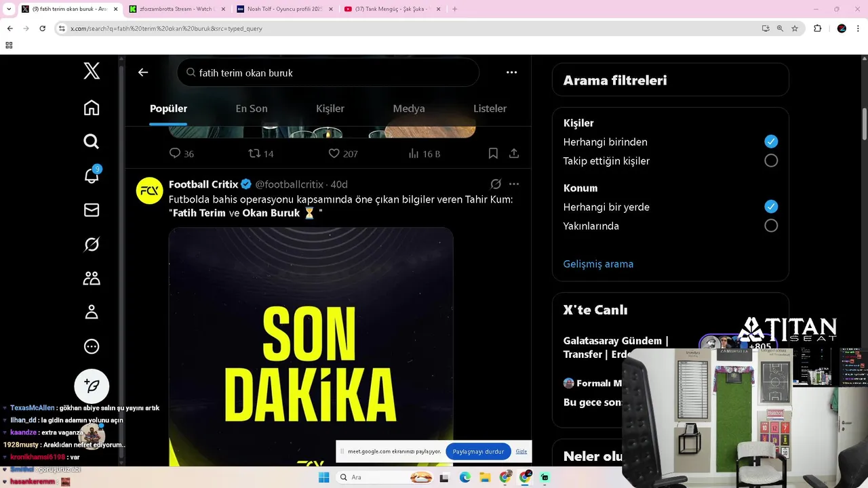This screenshot has width=868, height=488.
Task: Reload the page in Chrome
Action: (42, 28)
